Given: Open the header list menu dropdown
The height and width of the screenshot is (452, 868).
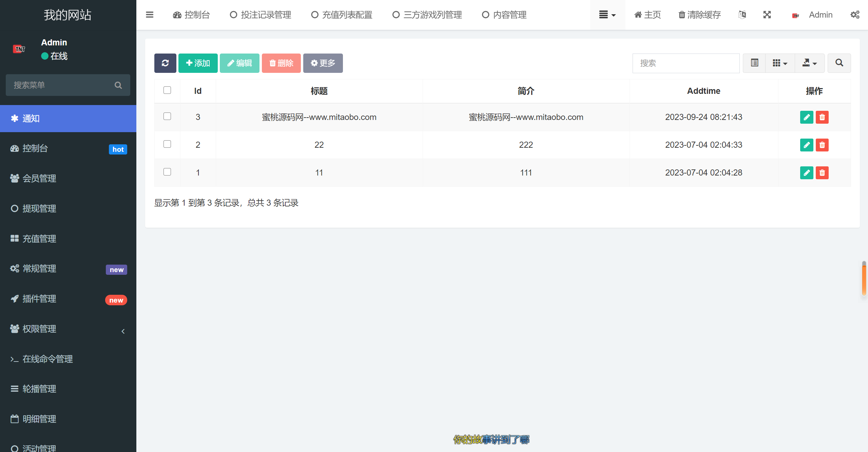Looking at the screenshot, I should click(607, 15).
